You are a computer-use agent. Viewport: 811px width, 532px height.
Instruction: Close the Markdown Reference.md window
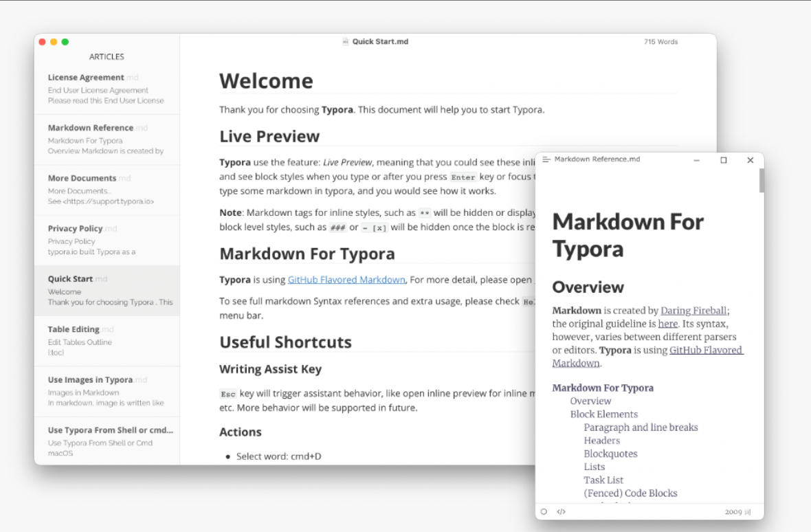pyautogui.click(x=751, y=160)
